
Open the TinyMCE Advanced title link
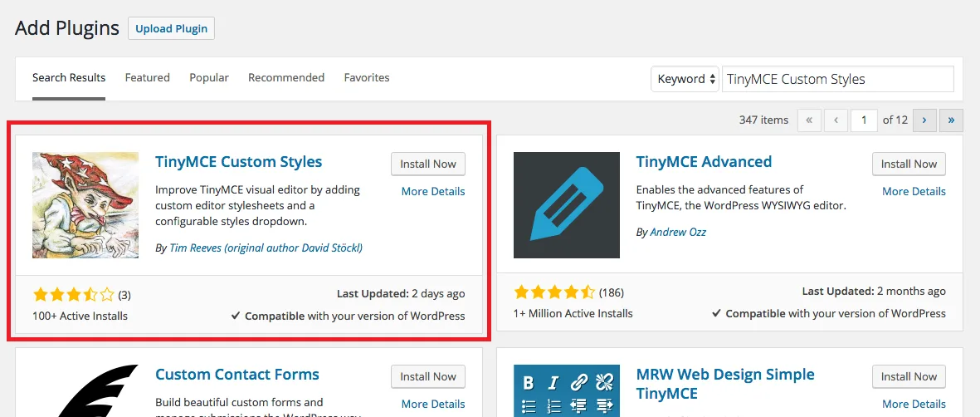[x=704, y=162]
